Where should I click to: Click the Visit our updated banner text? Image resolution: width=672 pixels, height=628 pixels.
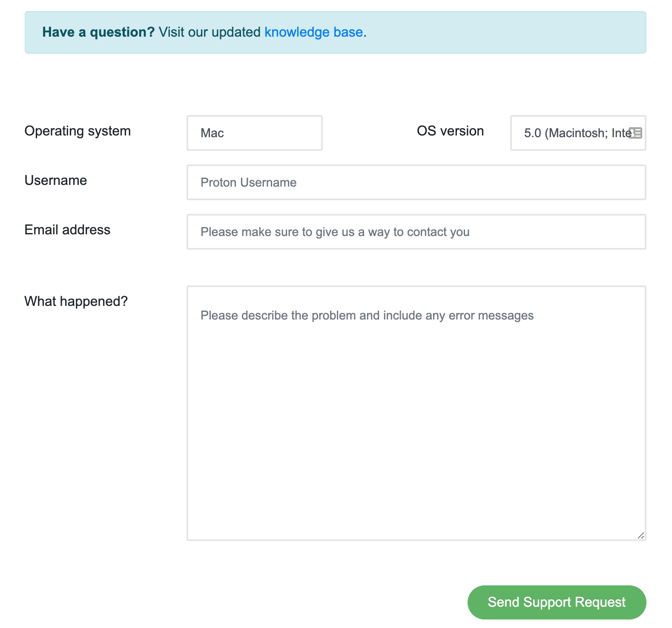tap(210, 32)
